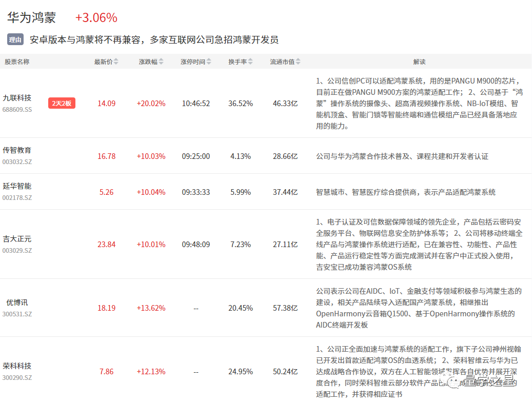Click market cap 57.38亿
Screen dimensions: 532x404
(x=285, y=308)
